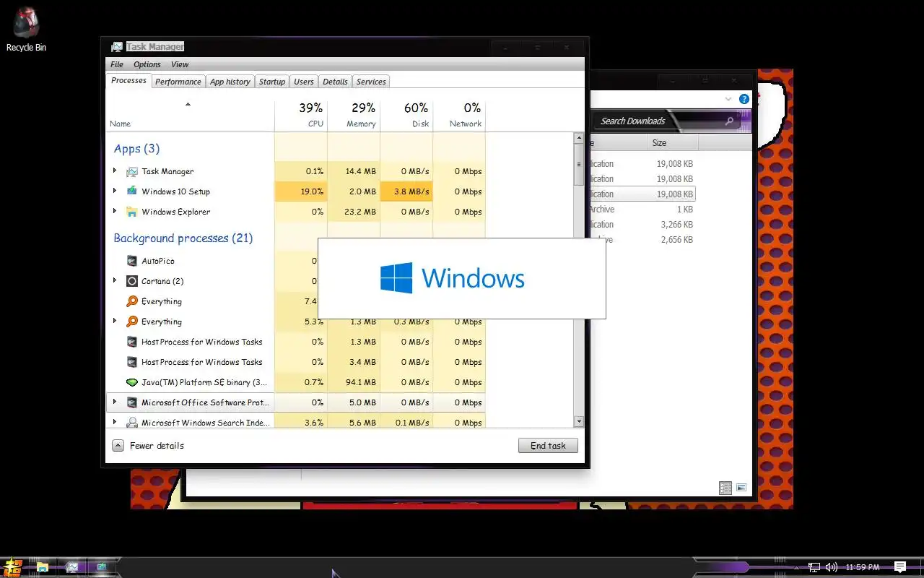Open the View menu
This screenshot has width=924, height=578.
[x=180, y=64]
